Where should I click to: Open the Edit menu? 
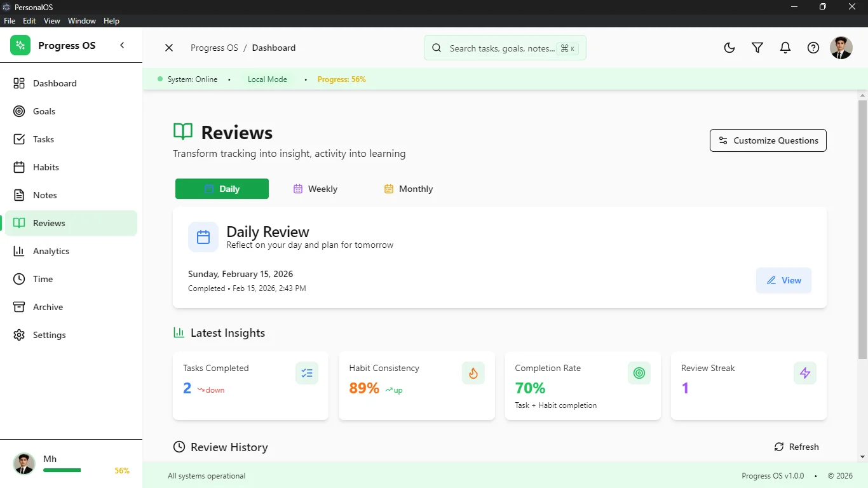click(x=29, y=21)
